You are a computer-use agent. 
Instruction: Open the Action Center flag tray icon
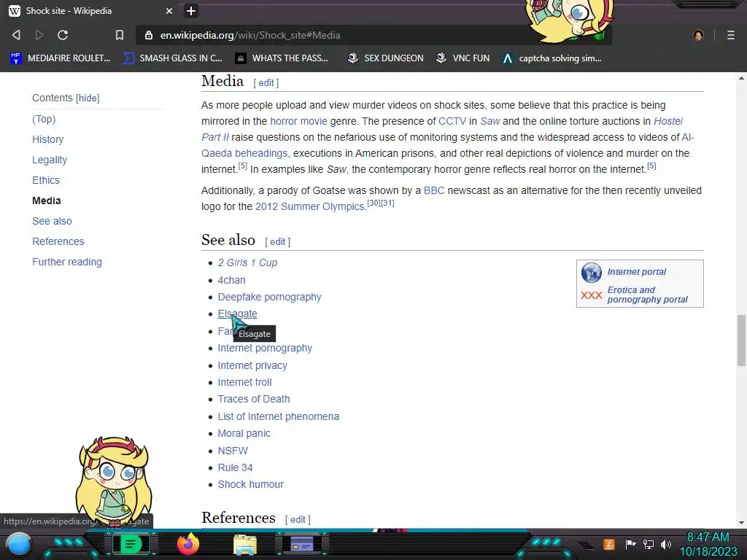pyautogui.click(x=630, y=544)
